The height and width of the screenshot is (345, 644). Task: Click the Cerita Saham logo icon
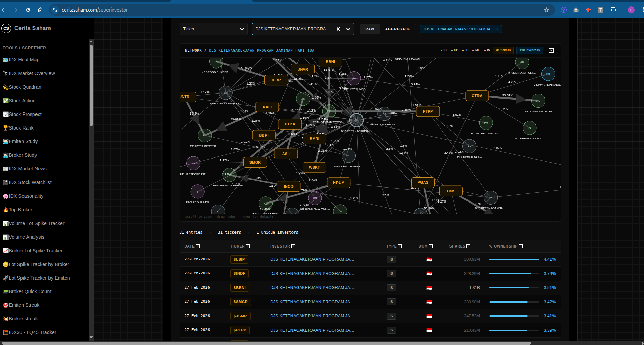coord(6,28)
